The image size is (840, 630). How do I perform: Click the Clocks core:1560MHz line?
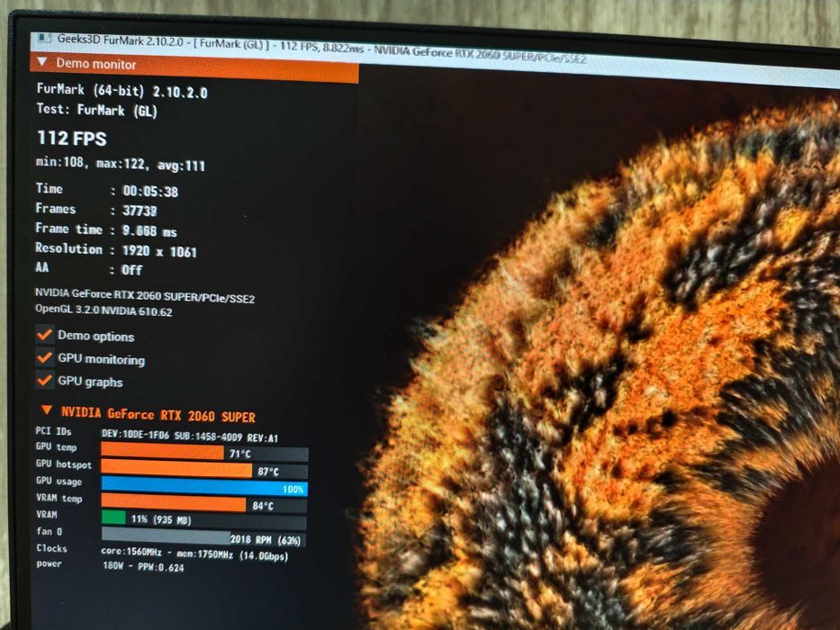[x=162, y=552]
